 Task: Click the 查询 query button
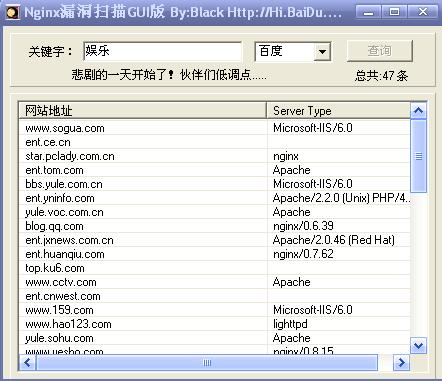380,51
